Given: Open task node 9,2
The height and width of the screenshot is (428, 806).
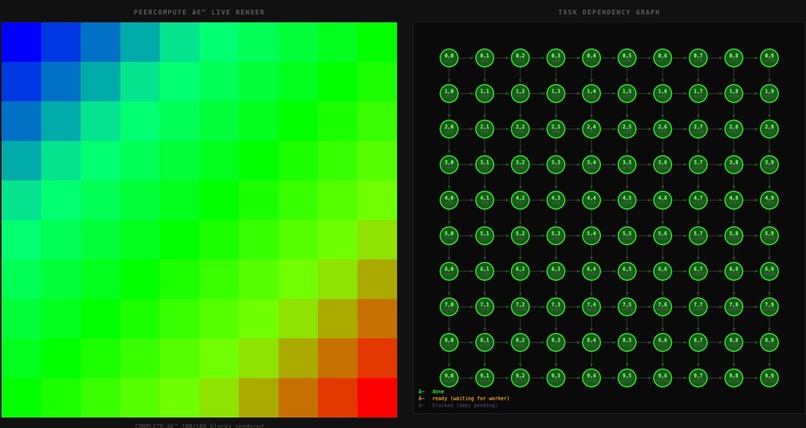Looking at the screenshot, I should (520, 378).
